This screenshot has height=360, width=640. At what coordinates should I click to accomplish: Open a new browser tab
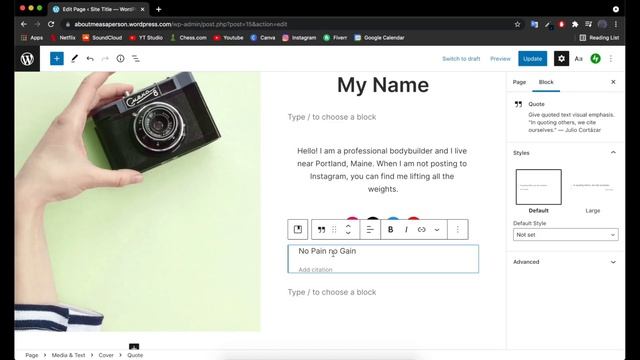point(159,9)
